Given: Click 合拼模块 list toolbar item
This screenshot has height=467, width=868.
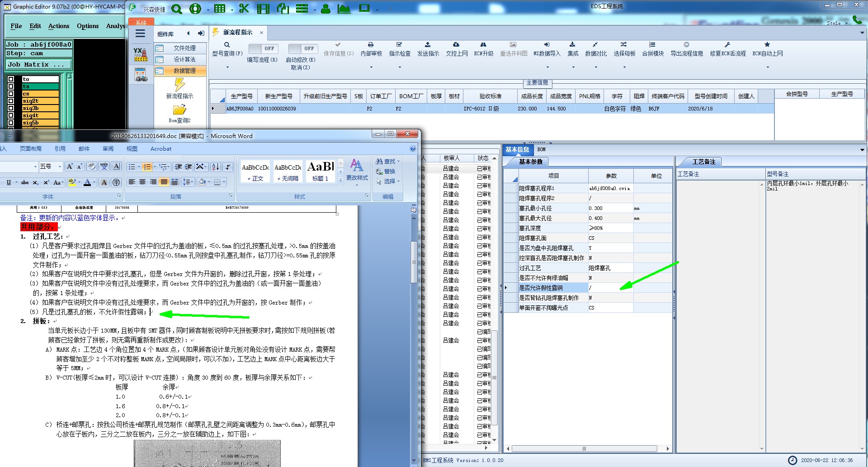Looking at the screenshot, I should (x=653, y=49).
